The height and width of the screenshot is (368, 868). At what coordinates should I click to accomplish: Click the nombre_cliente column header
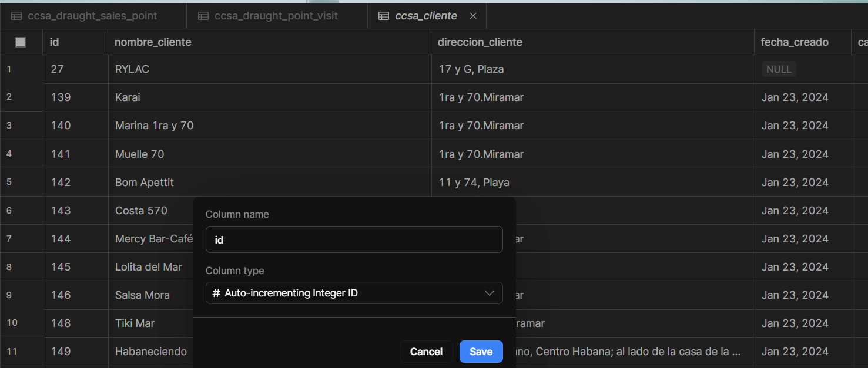(x=153, y=42)
